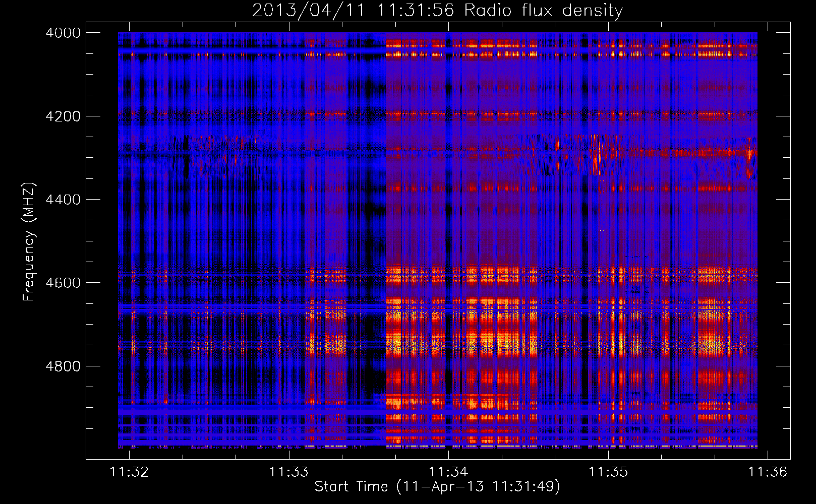
Task: Click the 11:32 time axis label
Action: pyautogui.click(x=130, y=472)
